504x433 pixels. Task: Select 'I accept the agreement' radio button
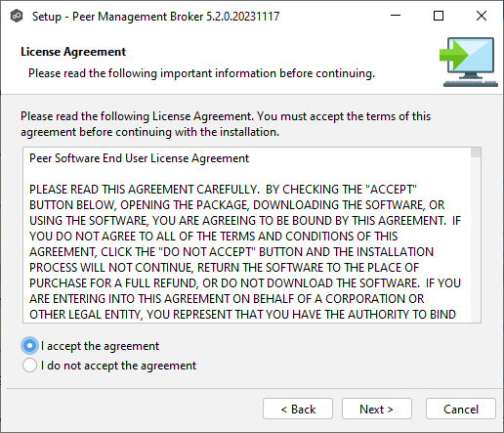pyautogui.click(x=29, y=345)
